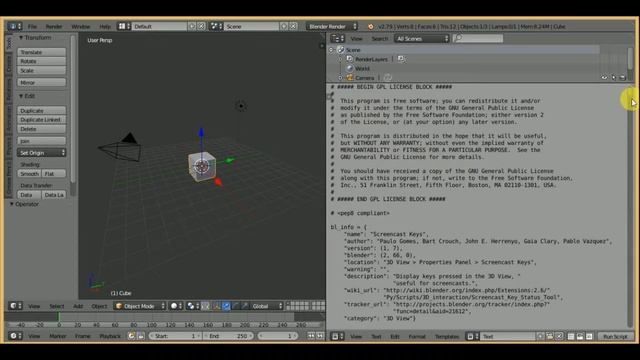The height and width of the screenshot is (360, 640).
Task: Click the Delete button
Action: pos(42,129)
